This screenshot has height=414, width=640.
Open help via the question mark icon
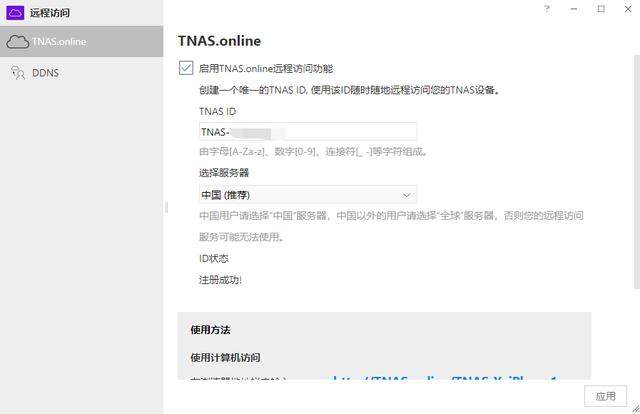[x=547, y=9]
